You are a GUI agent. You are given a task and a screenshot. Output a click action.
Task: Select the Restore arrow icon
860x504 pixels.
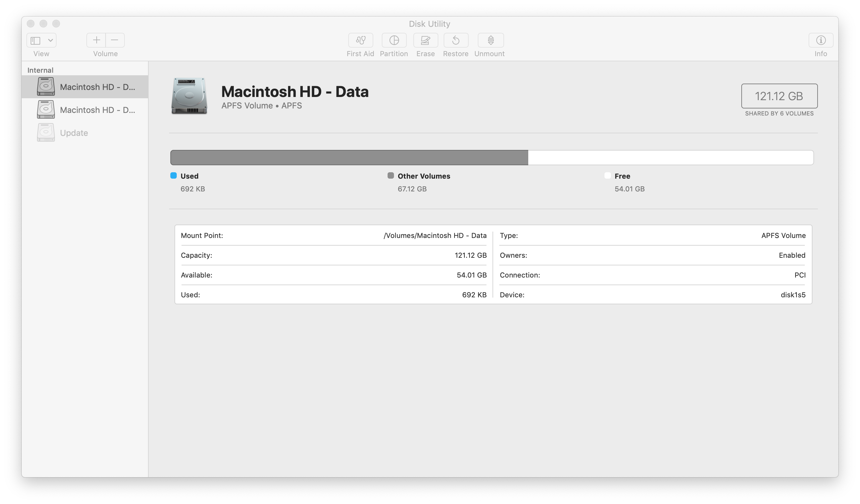click(x=456, y=40)
